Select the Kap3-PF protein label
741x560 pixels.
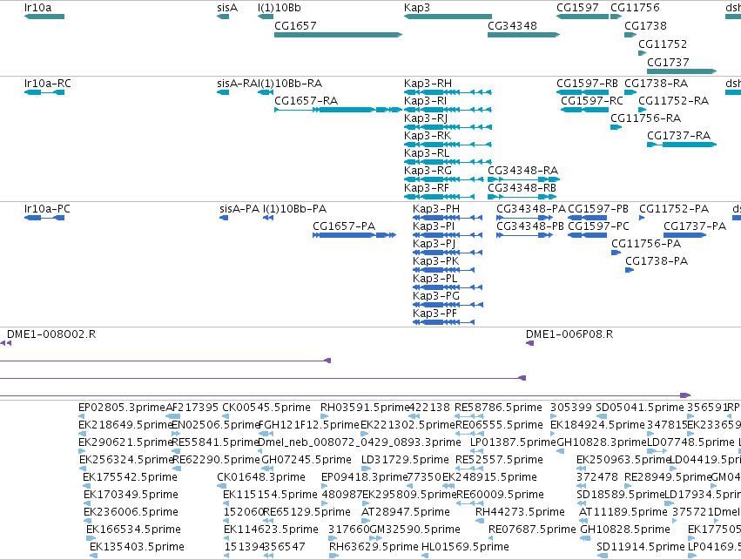pos(434,314)
